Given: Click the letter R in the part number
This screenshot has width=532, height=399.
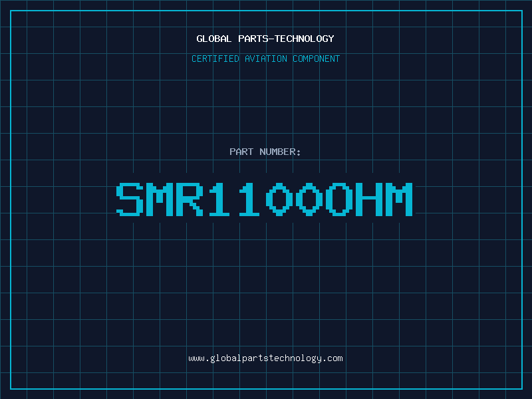Looking at the screenshot, I should click(x=190, y=199).
